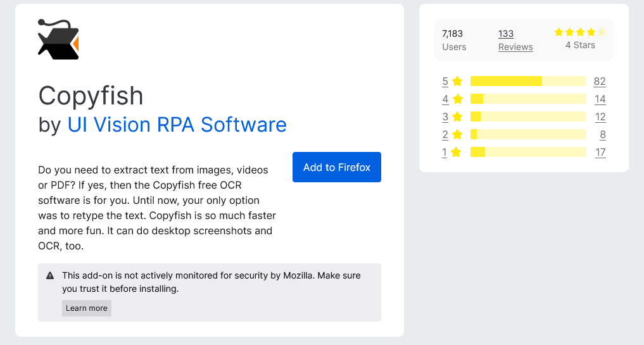
Task: Click the star icon in the 4-star row
Action: point(457,99)
